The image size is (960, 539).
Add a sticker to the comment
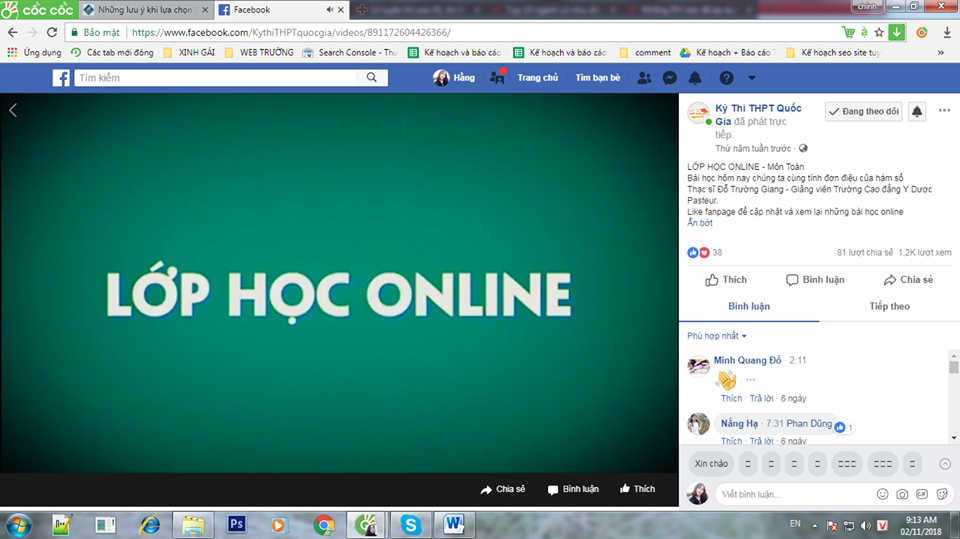[x=942, y=494]
